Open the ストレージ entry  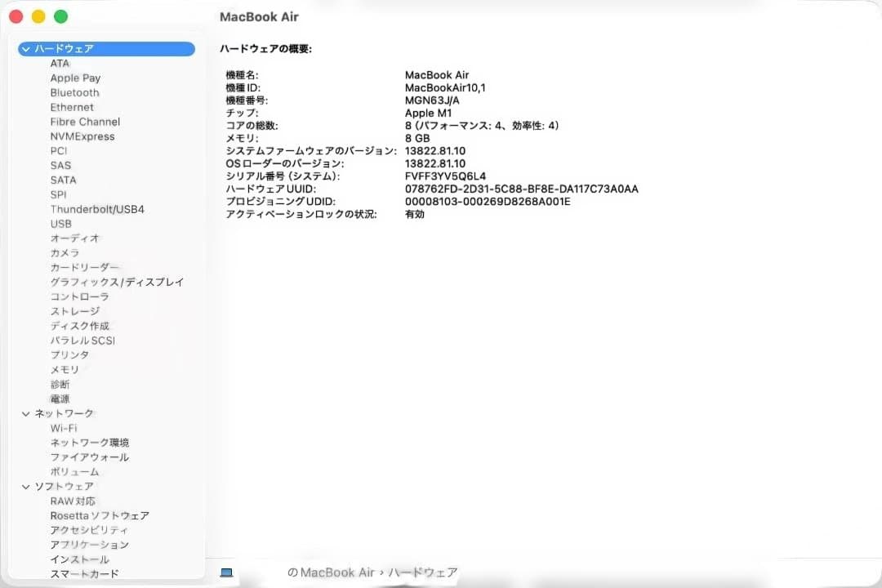(75, 312)
